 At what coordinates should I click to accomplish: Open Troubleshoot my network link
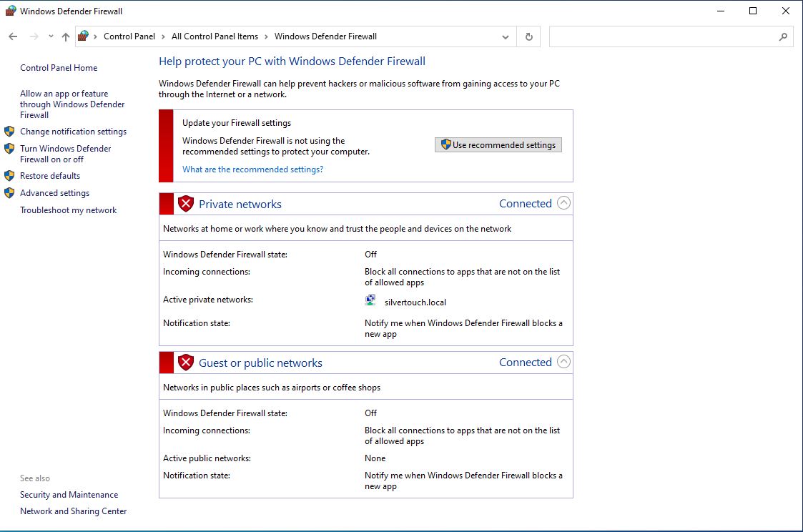click(68, 210)
